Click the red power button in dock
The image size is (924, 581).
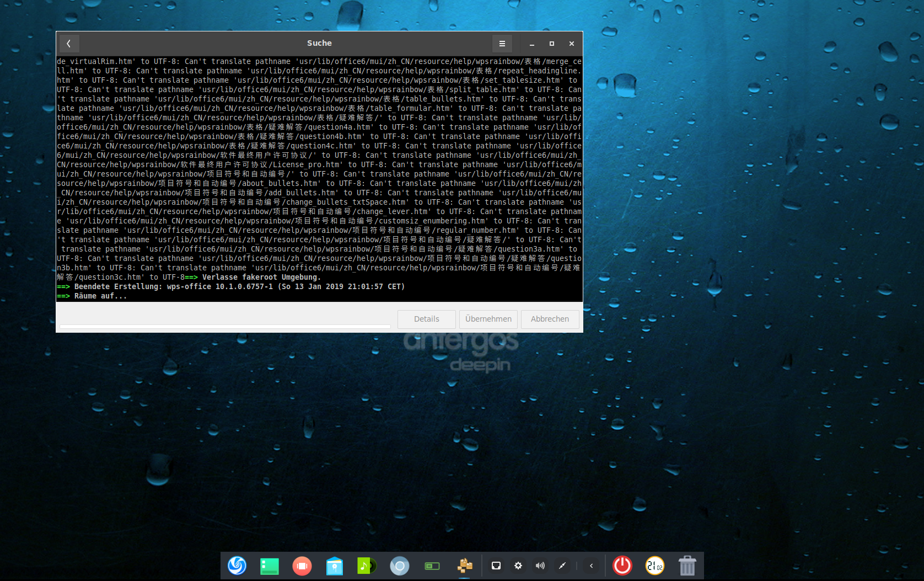click(622, 566)
